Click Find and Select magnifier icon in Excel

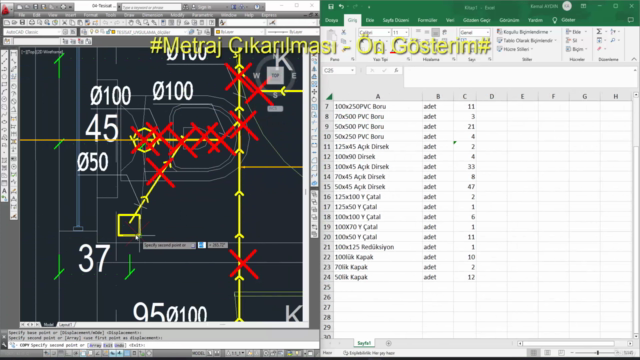pyautogui.click(x=613, y=40)
